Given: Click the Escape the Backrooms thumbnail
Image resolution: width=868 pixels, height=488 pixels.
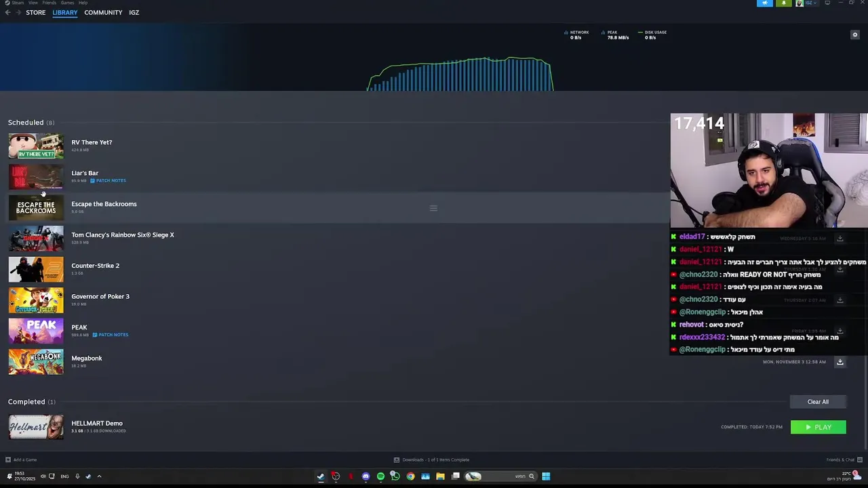Looking at the screenshot, I should [x=36, y=207].
